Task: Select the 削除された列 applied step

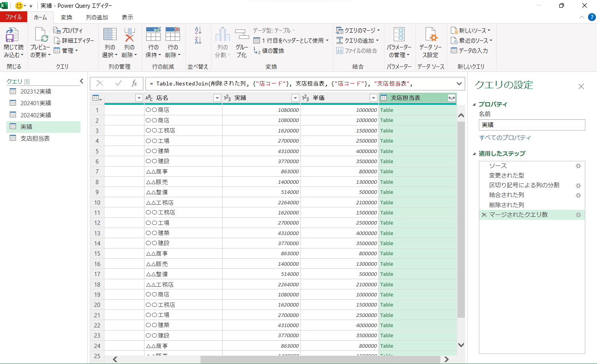Action: (x=532, y=205)
